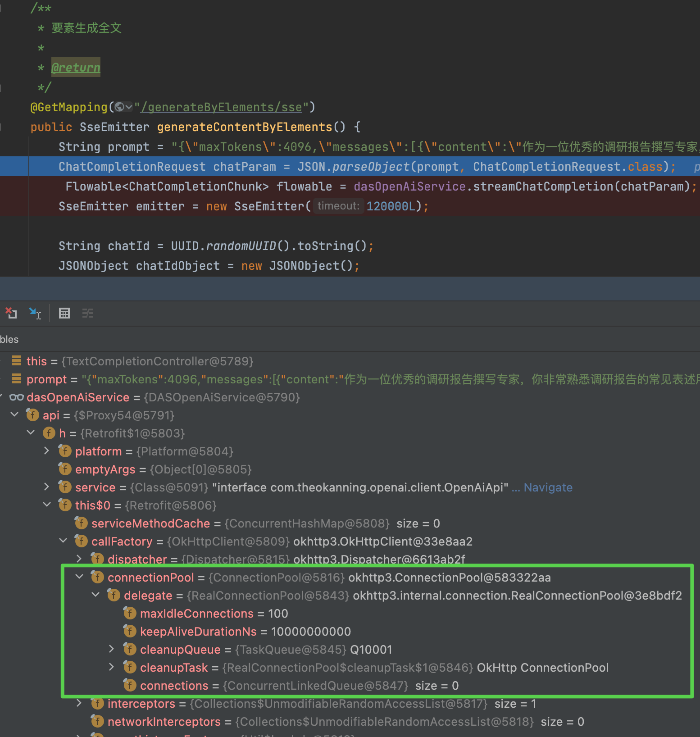Click the globe icon in GetMapping annotation
This screenshot has width=700, height=737.
120,107
